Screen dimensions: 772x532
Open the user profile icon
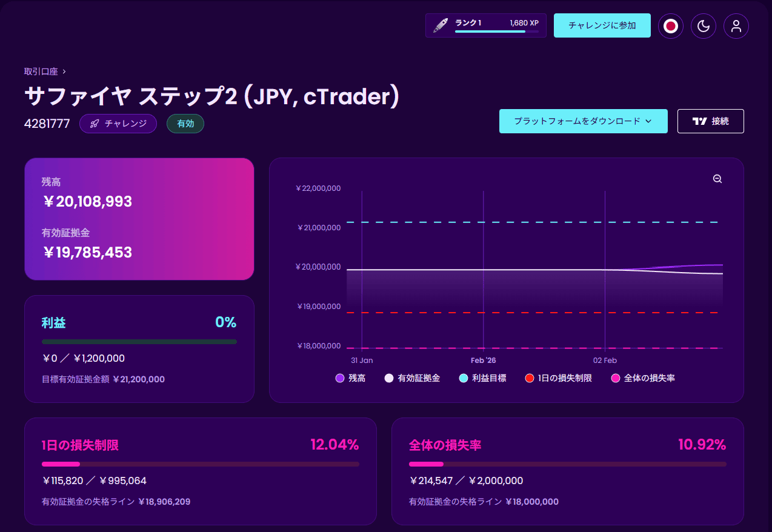point(736,26)
